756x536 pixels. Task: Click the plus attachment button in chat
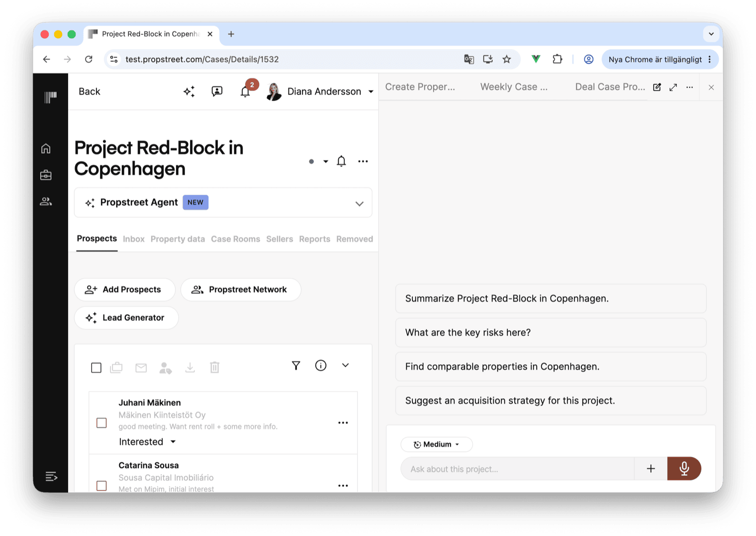tap(651, 469)
